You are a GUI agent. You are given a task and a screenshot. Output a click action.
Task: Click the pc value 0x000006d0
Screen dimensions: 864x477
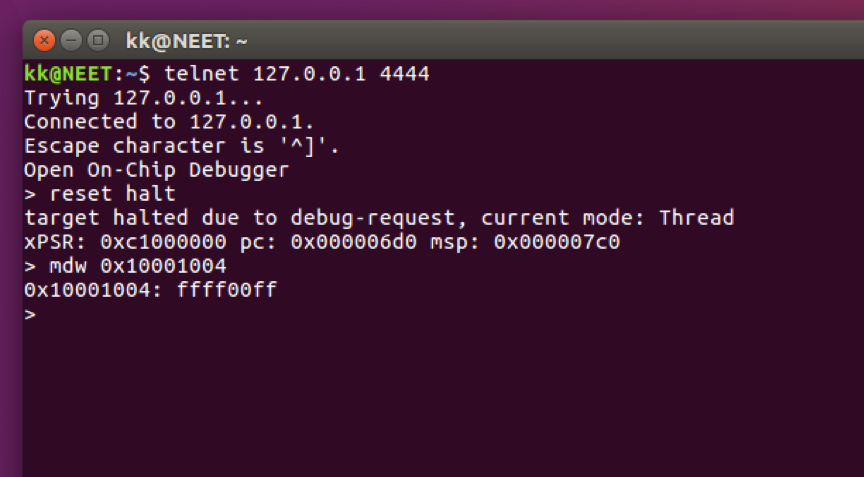pyautogui.click(x=353, y=242)
